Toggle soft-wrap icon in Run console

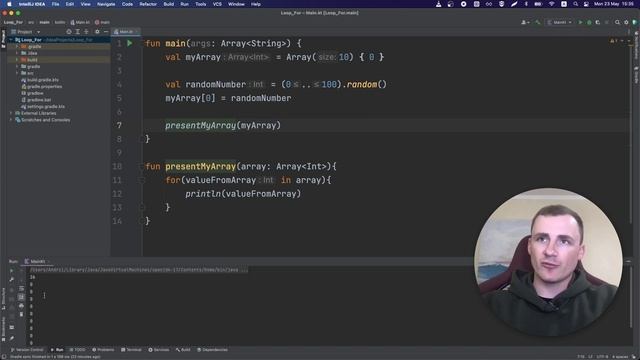click(21, 289)
